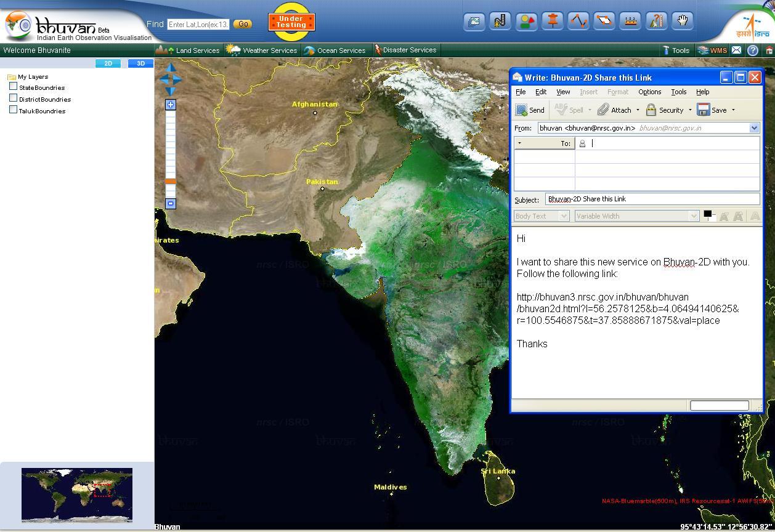The width and height of the screenshot is (775, 532).
Task: Select the pushpin placemark tool
Action: pos(553,22)
